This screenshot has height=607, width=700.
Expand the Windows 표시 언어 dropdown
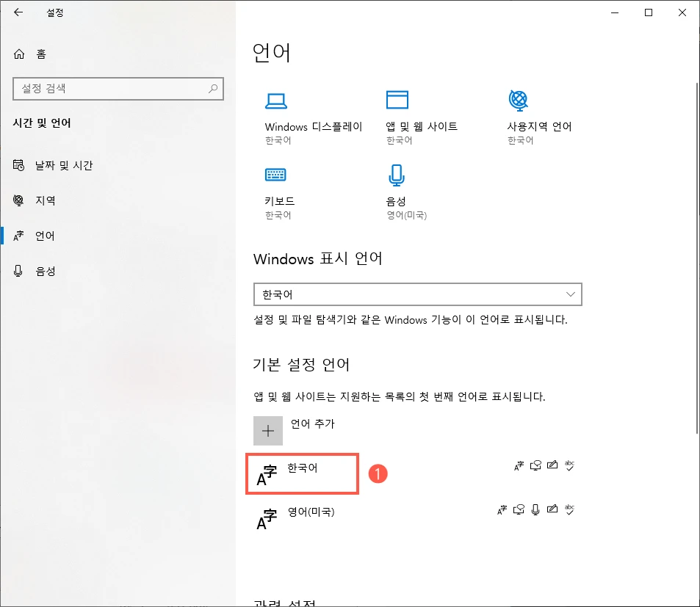click(417, 294)
